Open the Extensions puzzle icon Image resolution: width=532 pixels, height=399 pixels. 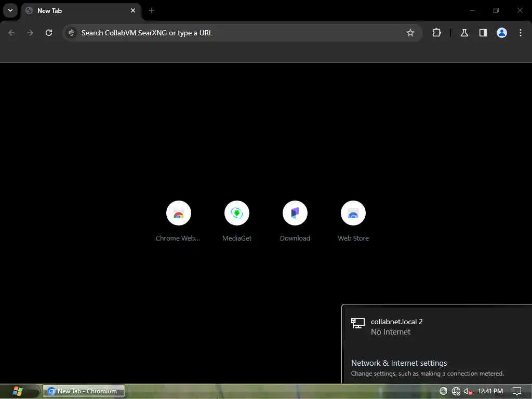click(436, 33)
